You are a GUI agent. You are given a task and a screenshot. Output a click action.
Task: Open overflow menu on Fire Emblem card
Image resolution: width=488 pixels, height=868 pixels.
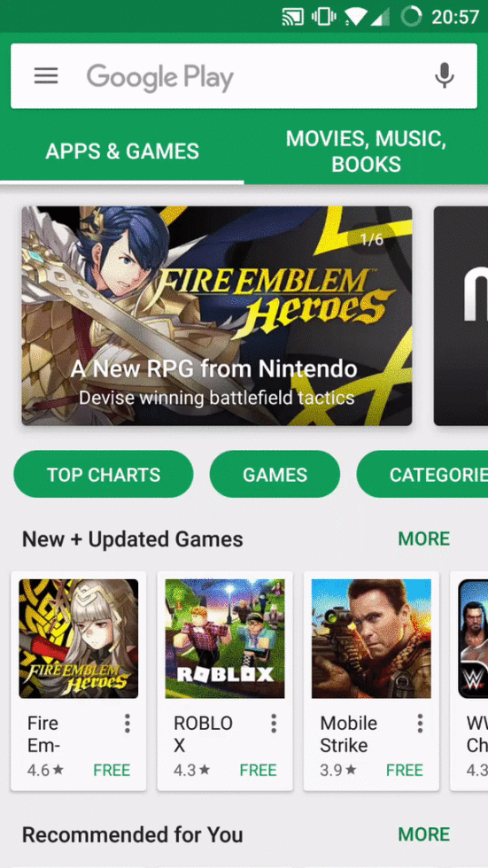[x=128, y=723]
